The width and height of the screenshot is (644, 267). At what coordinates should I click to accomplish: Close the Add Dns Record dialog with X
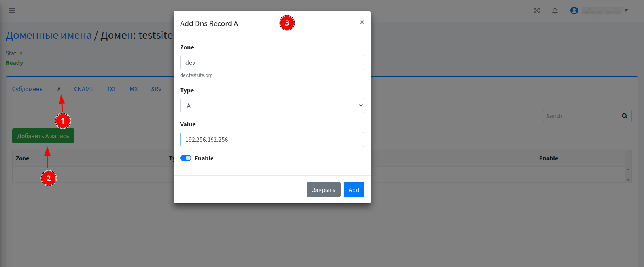point(362,23)
